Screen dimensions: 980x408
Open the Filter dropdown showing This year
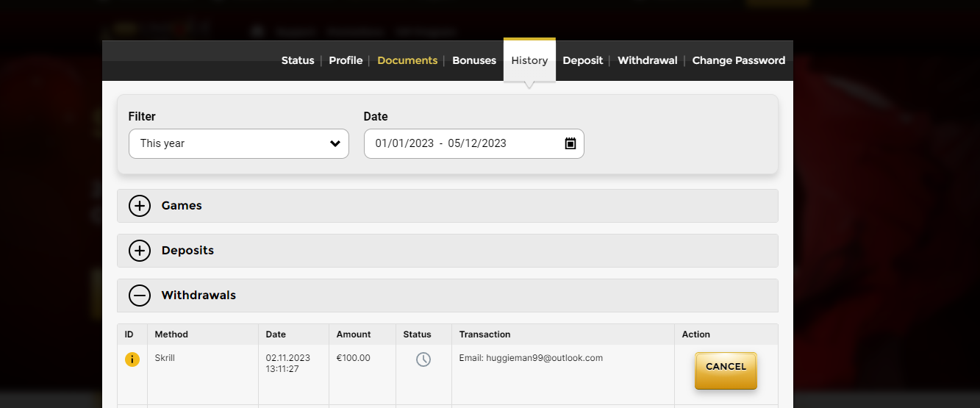238,143
